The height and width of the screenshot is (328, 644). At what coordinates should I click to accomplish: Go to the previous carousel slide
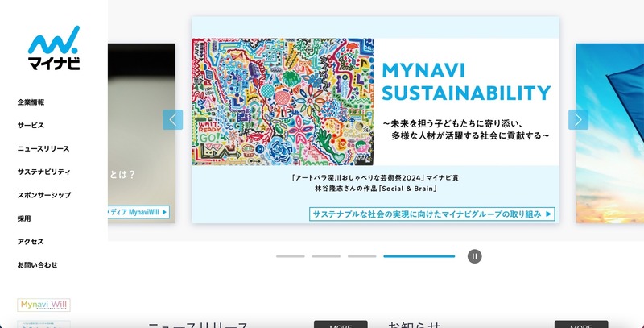click(x=172, y=119)
